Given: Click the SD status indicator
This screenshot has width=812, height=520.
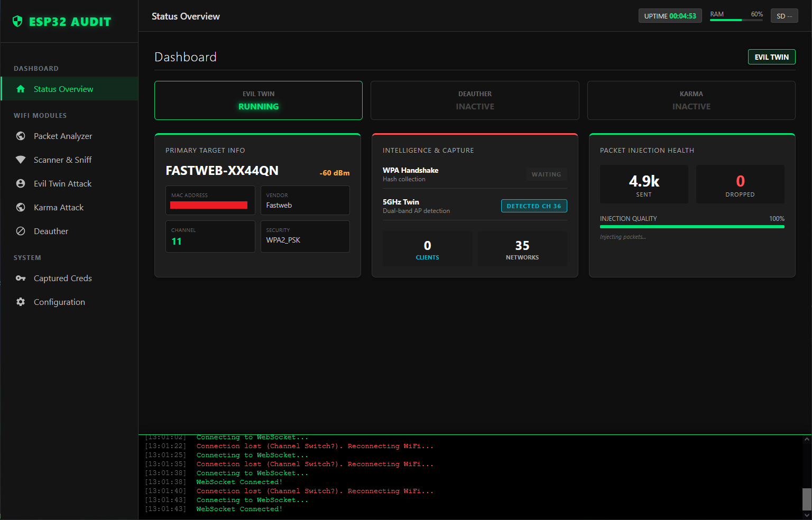Looking at the screenshot, I should click(x=784, y=15).
